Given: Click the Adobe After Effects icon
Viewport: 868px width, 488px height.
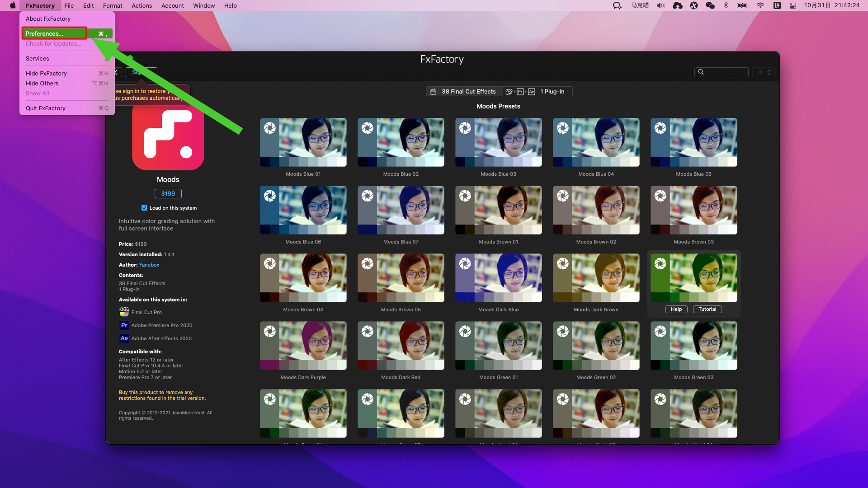Looking at the screenshot, I should (x=124, y=338).
